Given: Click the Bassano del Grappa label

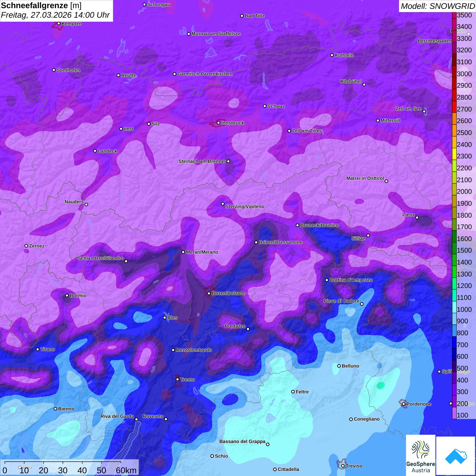Looking at the screenshot, I should (242, 441).
